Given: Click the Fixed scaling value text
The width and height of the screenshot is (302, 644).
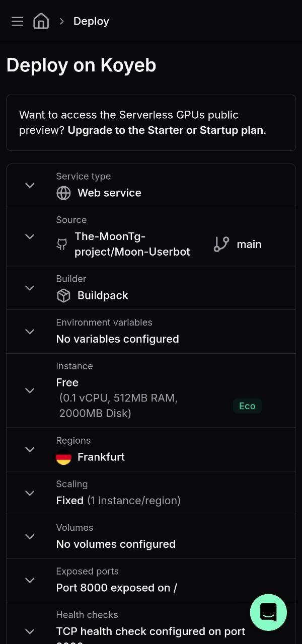Looking at the screenshot, I should coord(69,500).
